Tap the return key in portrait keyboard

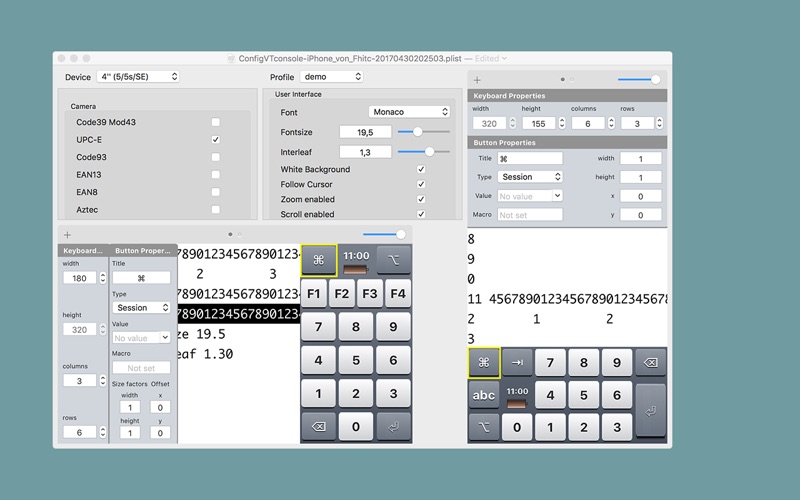(x=393, y=427)
